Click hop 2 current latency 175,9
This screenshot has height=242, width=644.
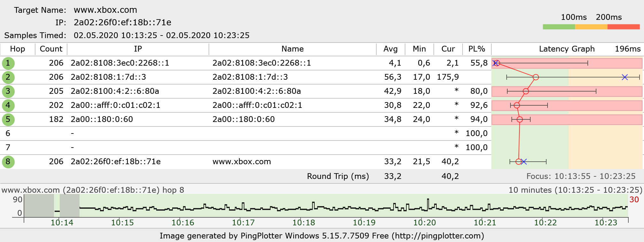pyautogui.click(x=448, y=77)
